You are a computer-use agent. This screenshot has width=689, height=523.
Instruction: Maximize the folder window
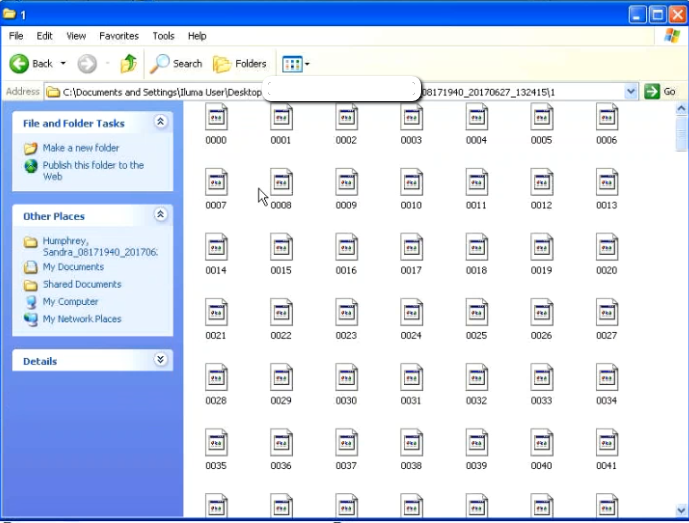[658, 15]
